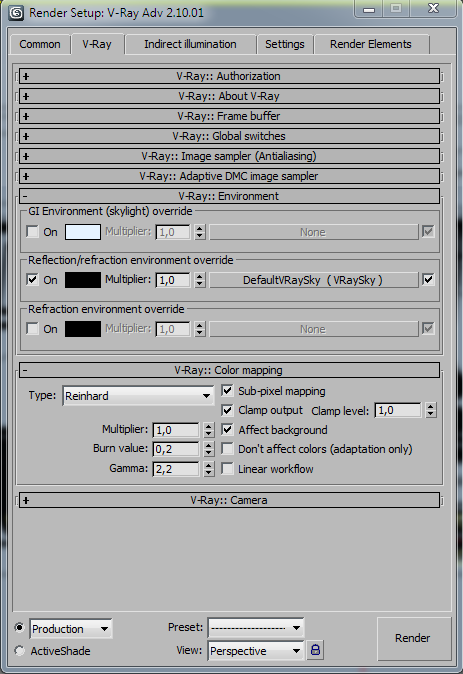The width and height of the screenshot is (463, 674).
Task: Expand the V-Ray:: About V-Ray rollout
Action: pyautogui.click(x=229, y=96)
